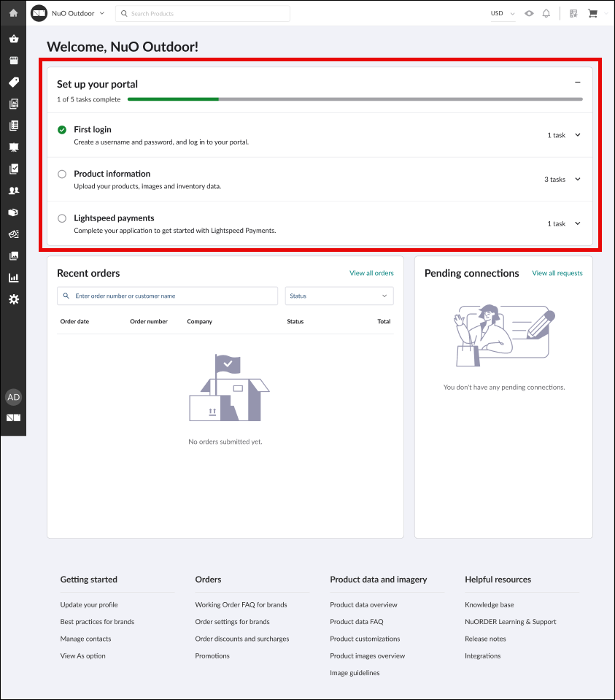
Task: Click the notification bell icon
Action: pyautogui.click(x=546, y=13)
